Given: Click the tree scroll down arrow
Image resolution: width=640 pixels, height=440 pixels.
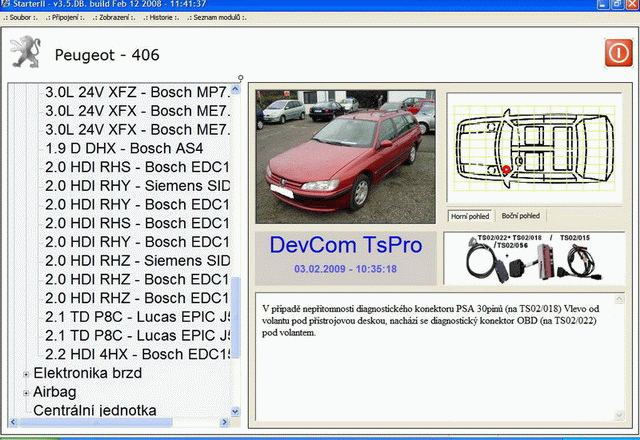Looking at the screenshot, I should tap(236, 412).
